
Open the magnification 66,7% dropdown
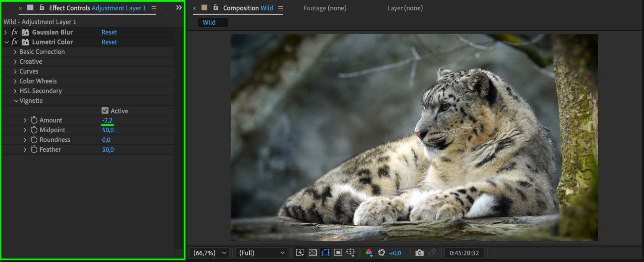[209, 253]
